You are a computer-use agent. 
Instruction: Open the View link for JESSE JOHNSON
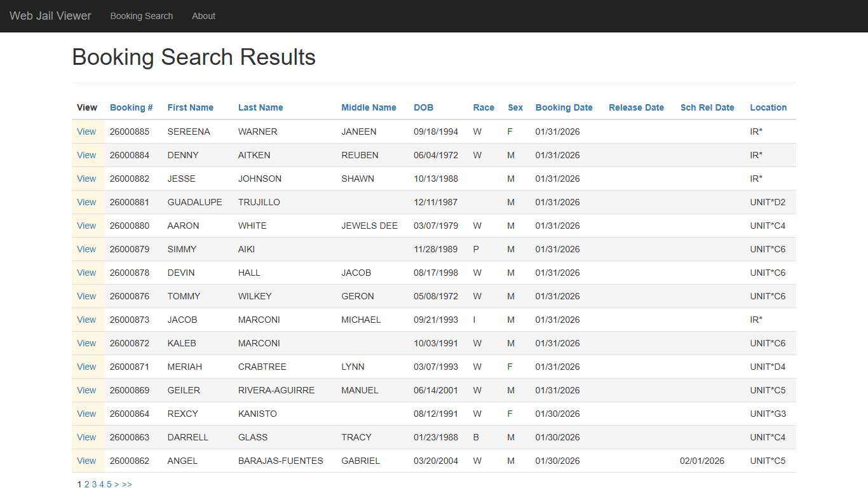pos(86,179)
